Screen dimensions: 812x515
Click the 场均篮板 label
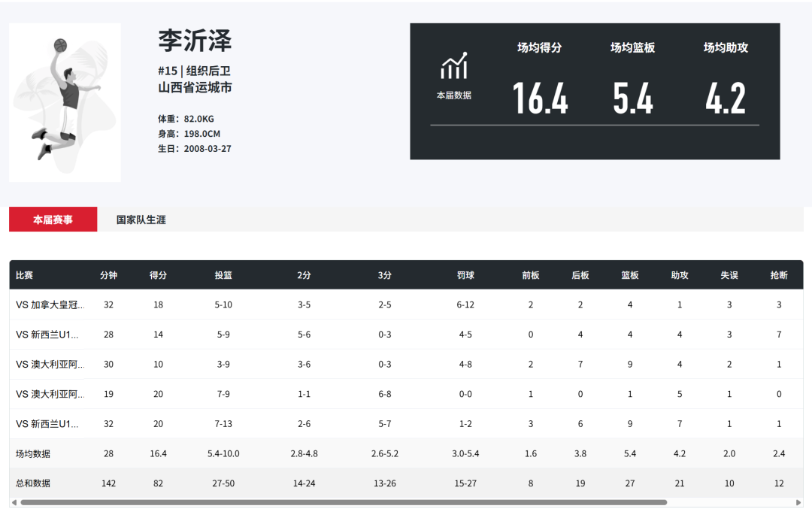coord(633,47)
